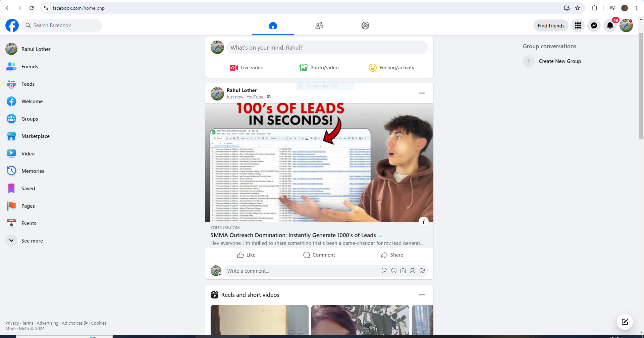Image resolution: width=644 pixels, height=338 pixels.
Task: Click the Advertising footer link
Action: [47, 323]
